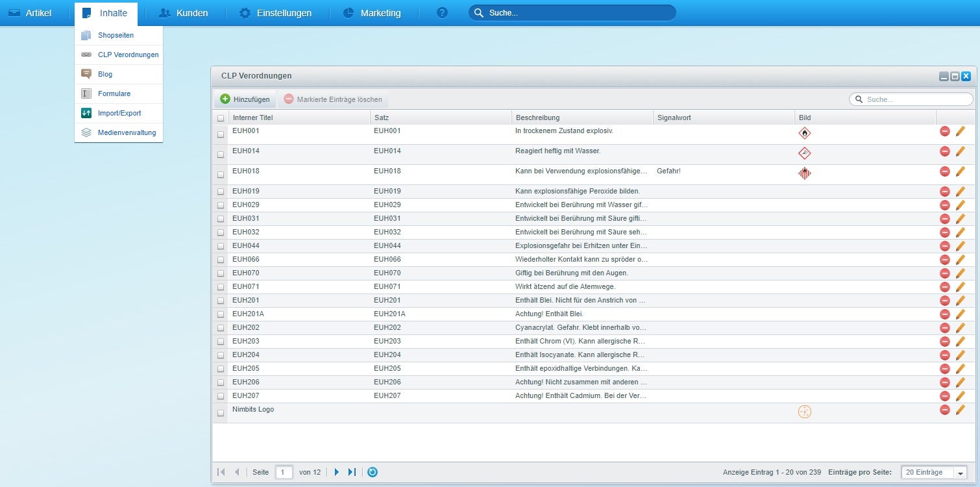Open the Artikel menu
The height and width of the screenshot is (487, 980).
pyautogui.click(x=31, y=13)
